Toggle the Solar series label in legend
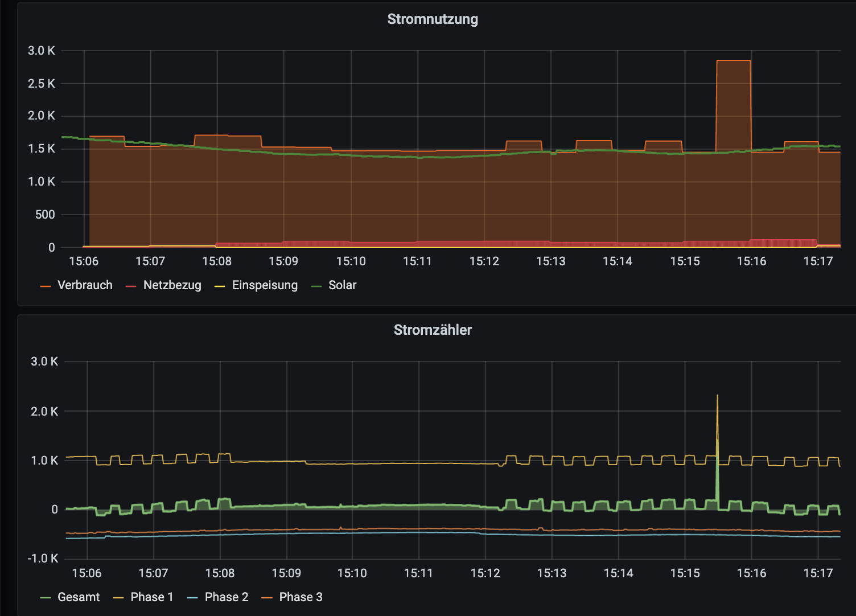 point(342,285)
